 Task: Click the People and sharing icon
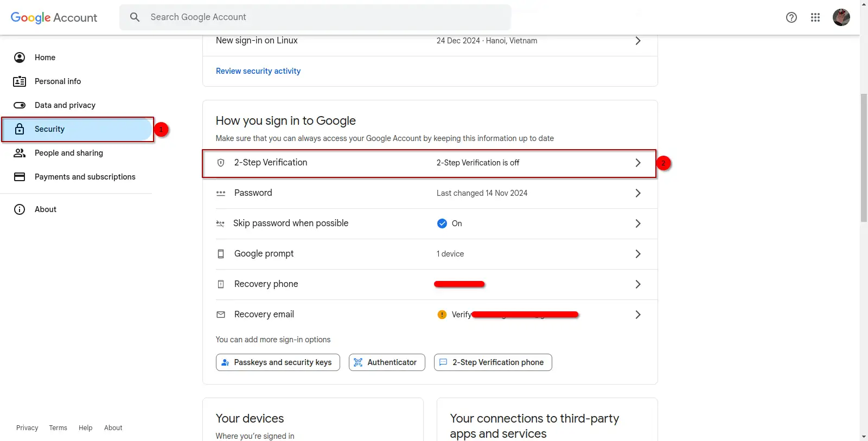point(20,153)
